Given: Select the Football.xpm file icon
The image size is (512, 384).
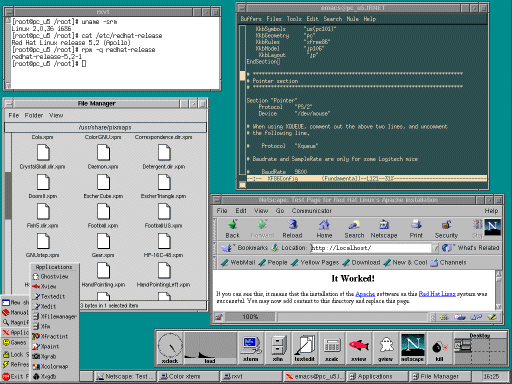Looking at the screenshot, I should click(103, 212).
